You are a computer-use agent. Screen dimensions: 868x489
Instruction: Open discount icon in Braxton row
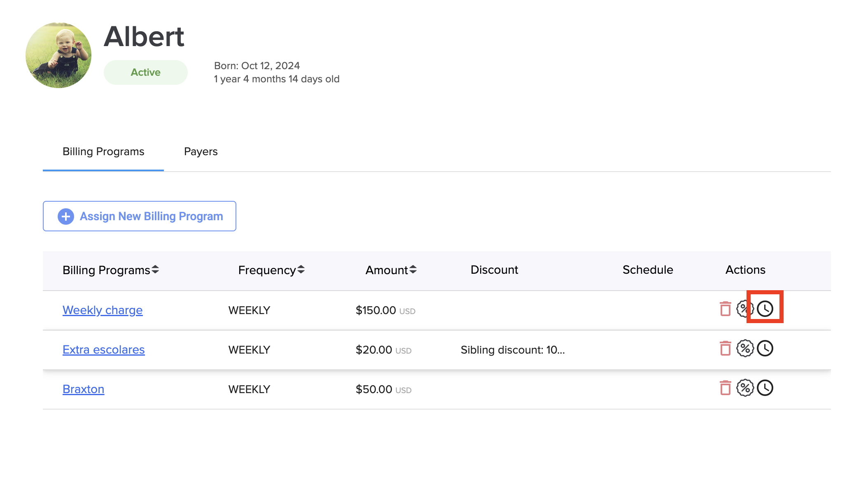745,388
